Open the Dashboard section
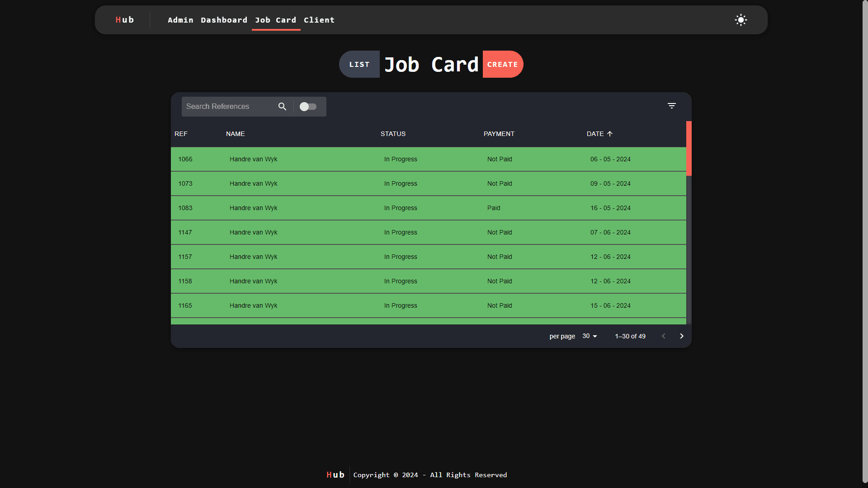 pos(224,20)
